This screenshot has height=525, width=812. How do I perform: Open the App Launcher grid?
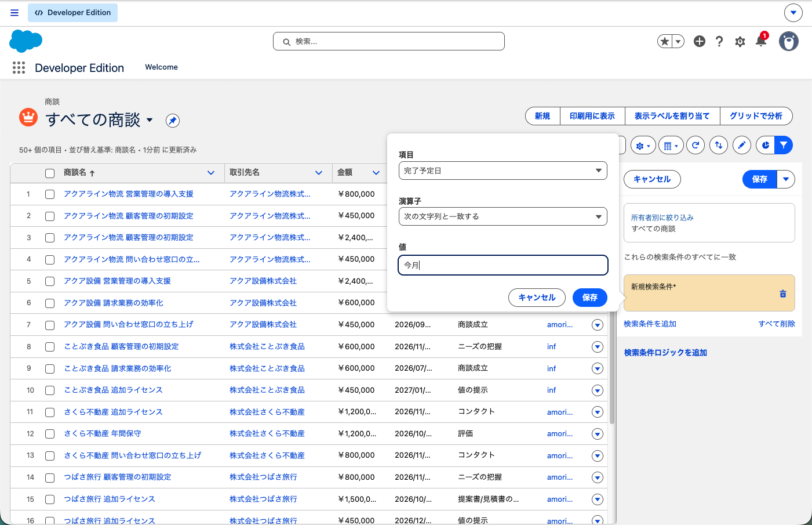coord(19,68)
